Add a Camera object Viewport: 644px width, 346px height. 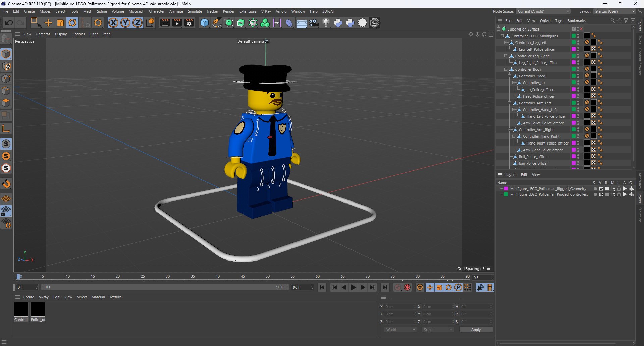tap(314, 23)
